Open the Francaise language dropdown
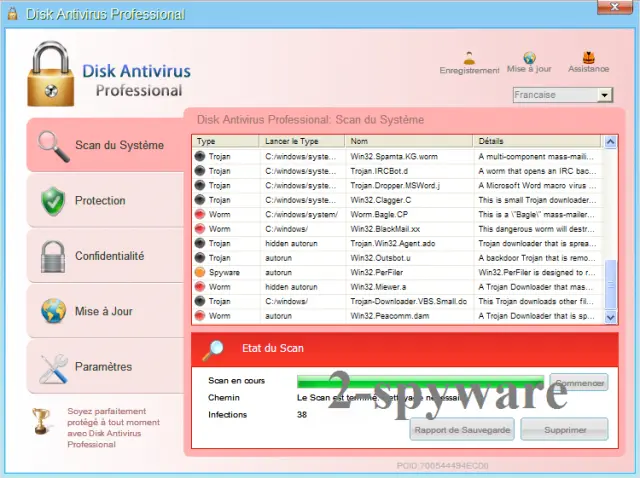This screenshot has height=478, width=640. tap(604, 95)
